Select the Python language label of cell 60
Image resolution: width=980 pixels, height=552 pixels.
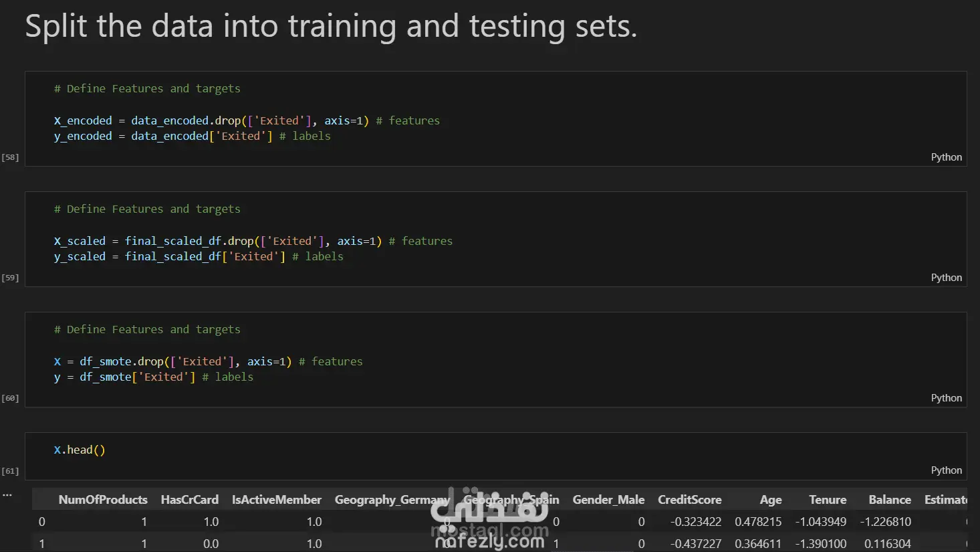point(946,398)
